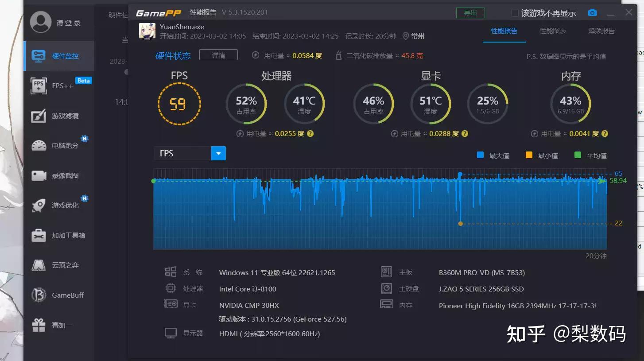
Task: Select 游戏优化 in the sidebar
Action: pyautogui.click(x=59, y=205)
